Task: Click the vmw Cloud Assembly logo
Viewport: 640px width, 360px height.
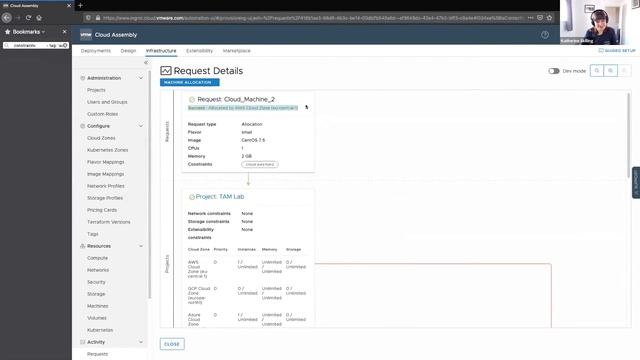Action: 86,35
